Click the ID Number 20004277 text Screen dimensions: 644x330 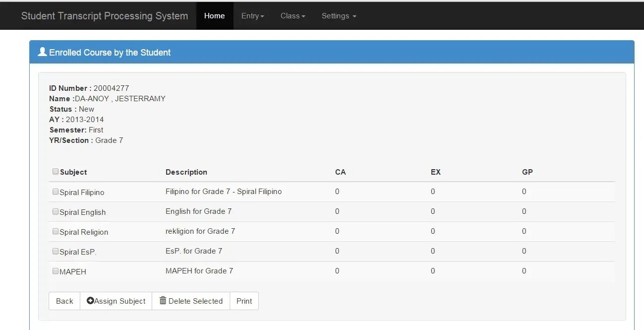pos(89,88)
